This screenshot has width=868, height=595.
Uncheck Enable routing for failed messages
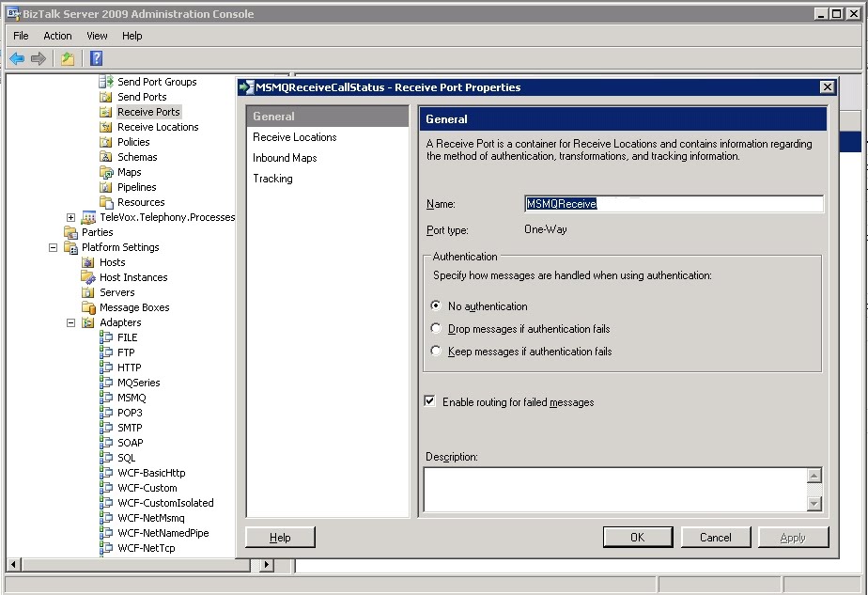(x=429, y=400)
